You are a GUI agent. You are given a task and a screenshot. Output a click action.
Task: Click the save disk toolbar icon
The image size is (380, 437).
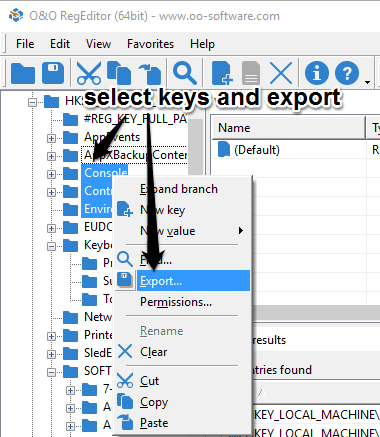[x=53, y=73]
